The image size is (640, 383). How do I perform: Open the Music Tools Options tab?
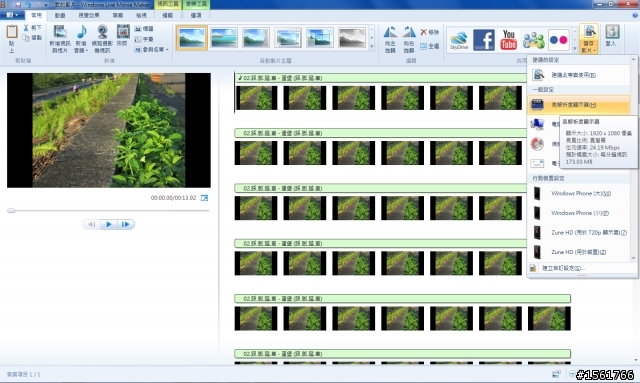(x=196, y=15)
